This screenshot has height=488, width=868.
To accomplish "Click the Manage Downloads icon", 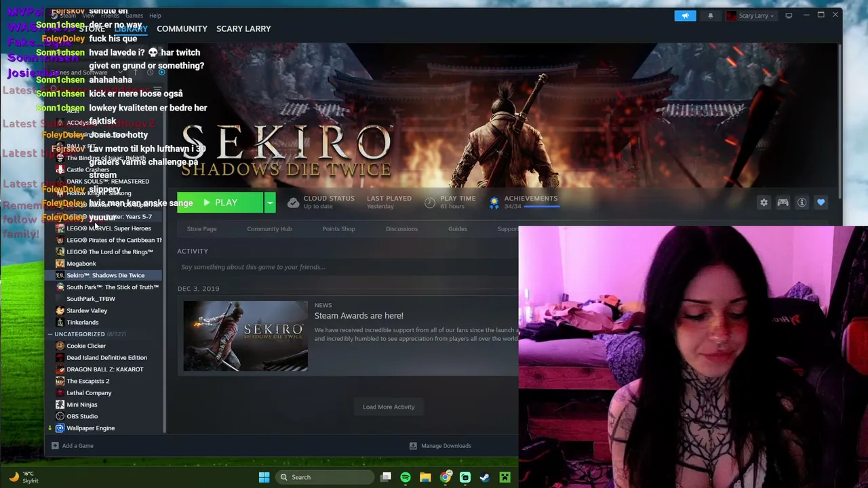I will click(413, 445).
